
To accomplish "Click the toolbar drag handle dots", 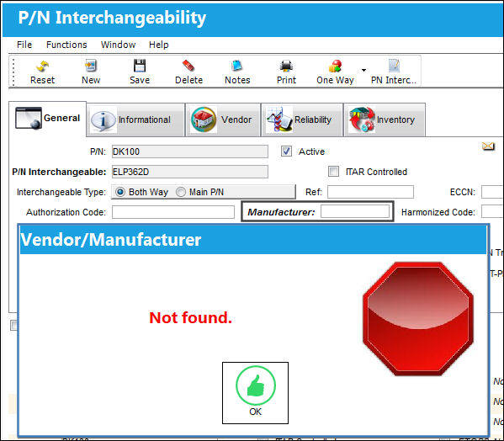I will click(13, 72).
